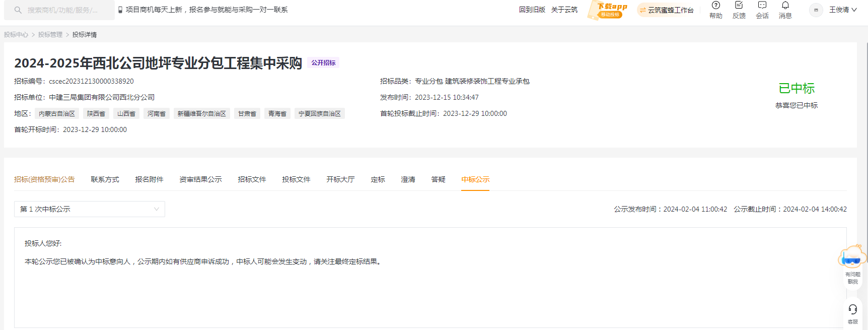This screenshot has height=330, width=868.
Task: Open the 资审结果公示 tab
Action: click(x=200, y=179)
